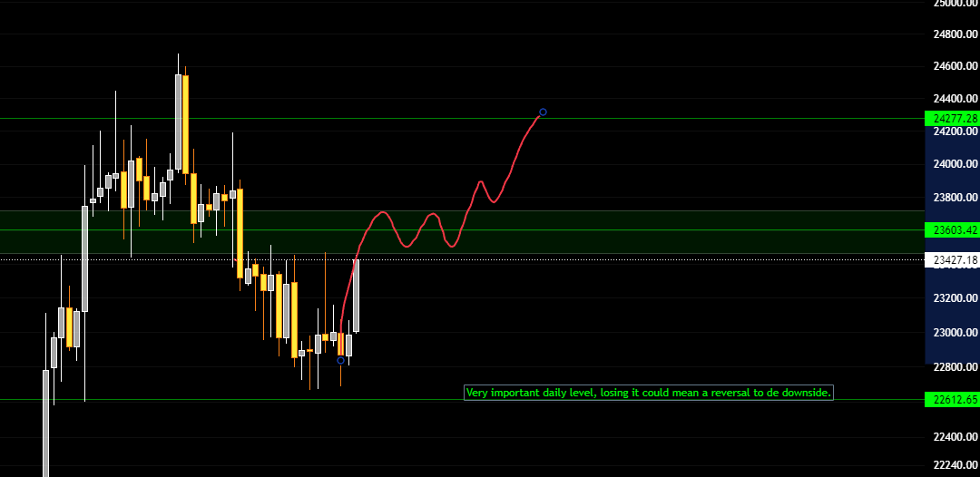The width and height of the screenshot is (980, 477).
Task: Click the 23000.00 price axis label
Action: 955,332
